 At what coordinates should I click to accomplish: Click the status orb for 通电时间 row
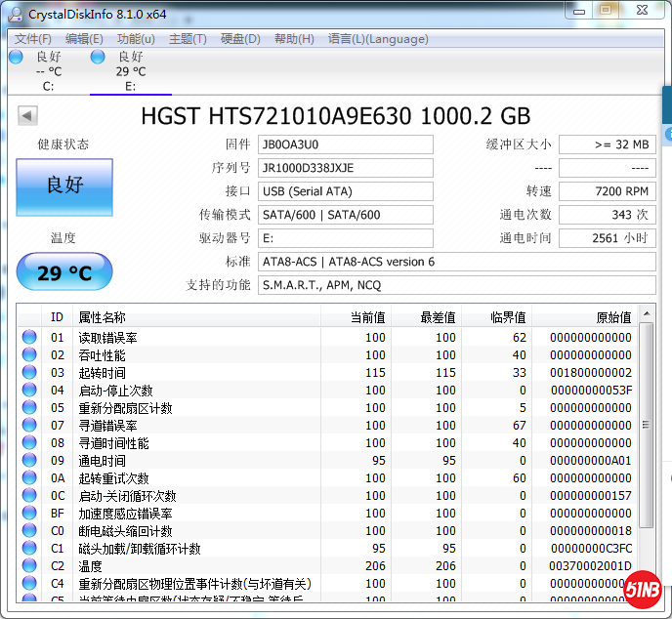pyautogui.click(x=29, y=461)
